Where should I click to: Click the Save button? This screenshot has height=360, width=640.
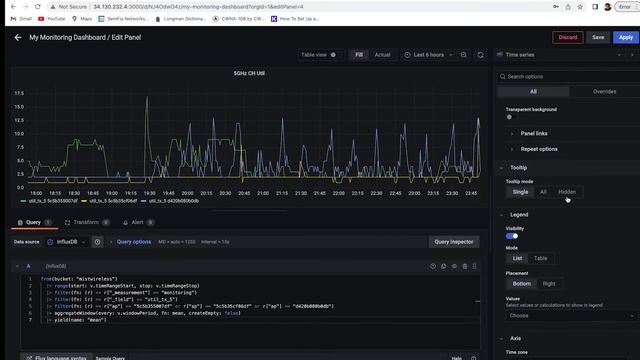(598, 38)
